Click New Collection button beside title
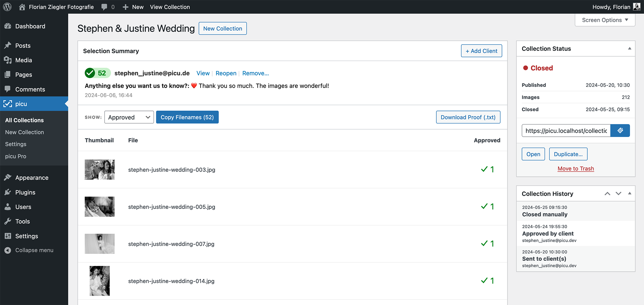This screenshot has width=644, height=305. [x=223, y=28]
